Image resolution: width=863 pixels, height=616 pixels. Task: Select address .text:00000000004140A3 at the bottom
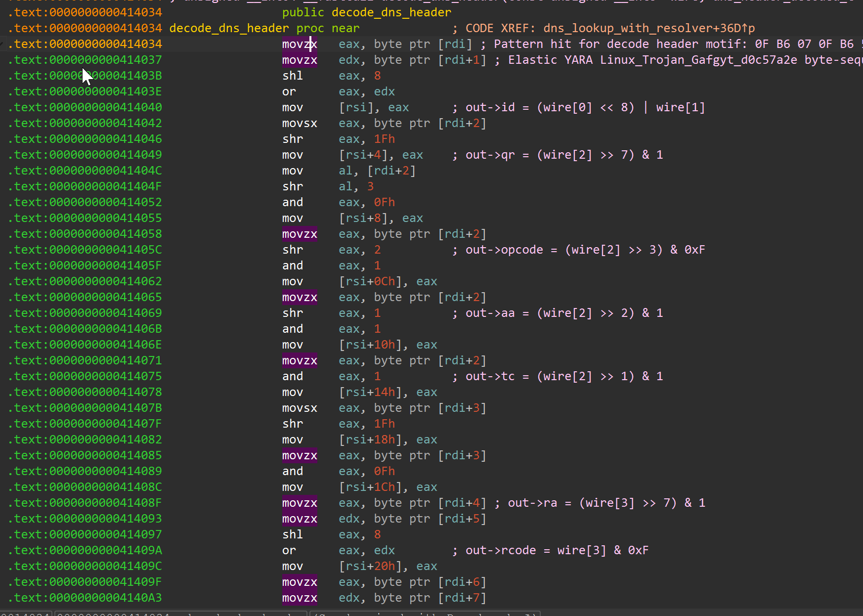[85, 598]
